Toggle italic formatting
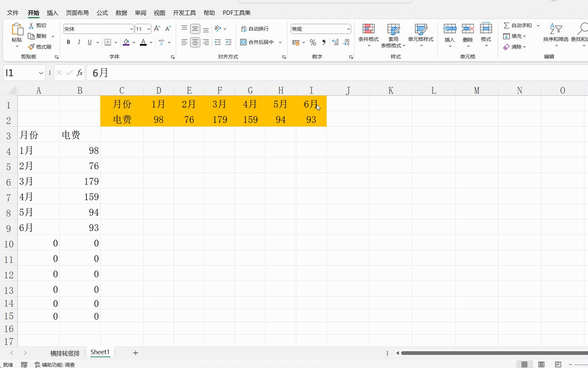Image resolution: width=588 pixels, height=368 pixels. point(79,42)
